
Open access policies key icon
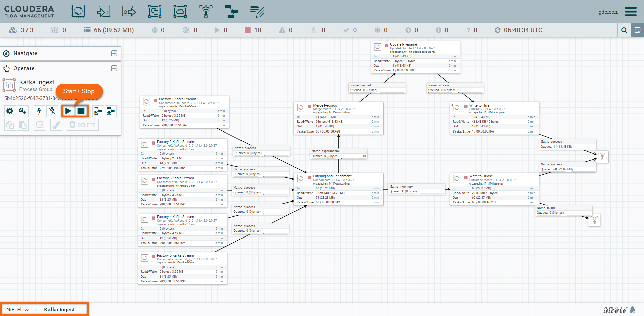tap(22, 111)
